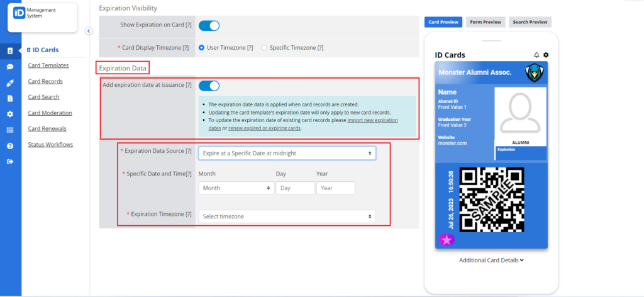This screenshot has width=644, height=297.
Task: Open the settings gear in sidebar
Action: [10, 114]
